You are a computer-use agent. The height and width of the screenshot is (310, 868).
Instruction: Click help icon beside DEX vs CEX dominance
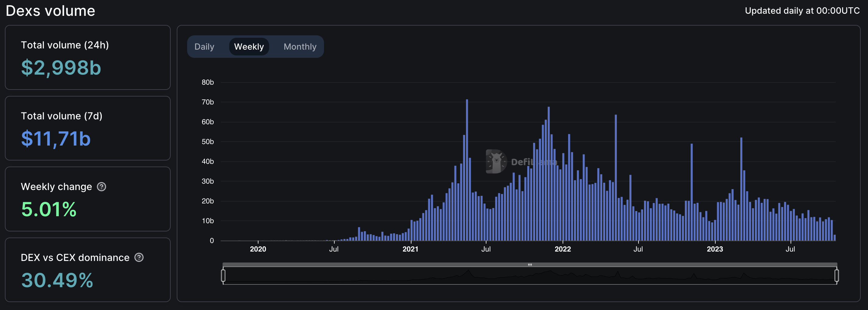click(139, 258)
